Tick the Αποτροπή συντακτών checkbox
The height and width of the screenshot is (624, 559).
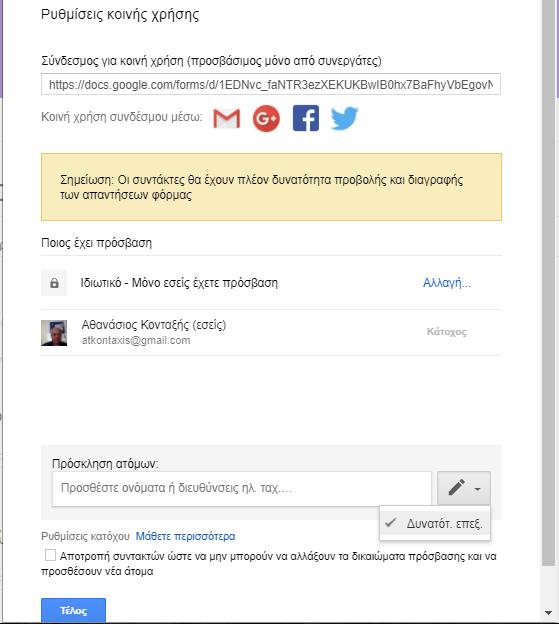(50, 555)
